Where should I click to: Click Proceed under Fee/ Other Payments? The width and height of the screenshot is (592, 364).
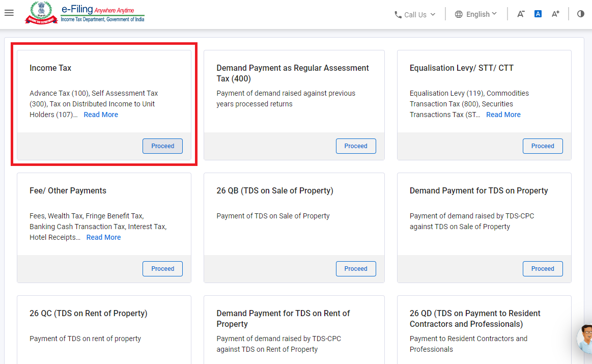tap(162, 269)
